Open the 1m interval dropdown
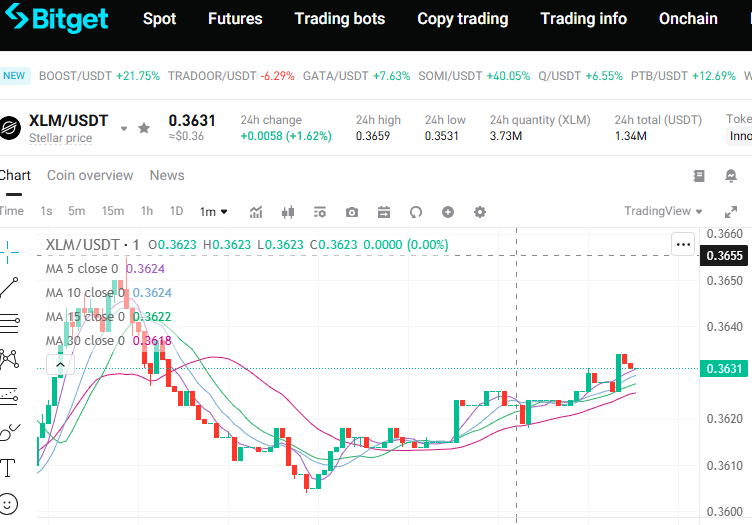Screen dimensions: 752x525 point(213,212)
